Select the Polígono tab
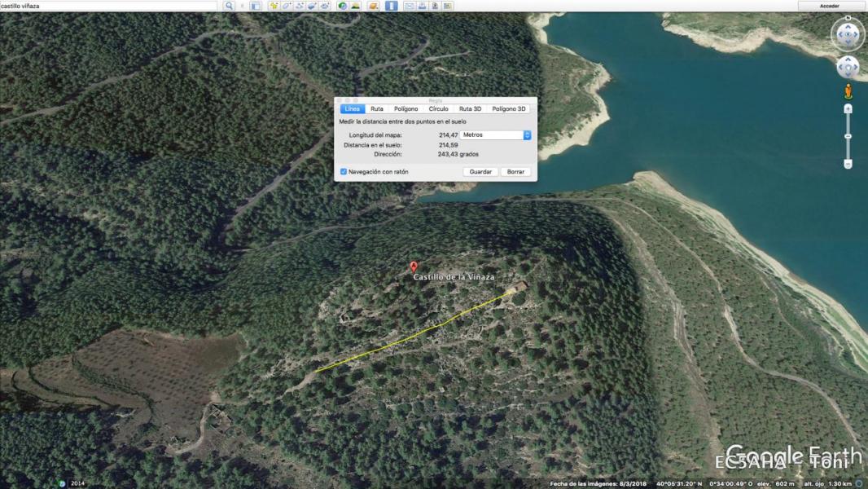 coord(406,108)
